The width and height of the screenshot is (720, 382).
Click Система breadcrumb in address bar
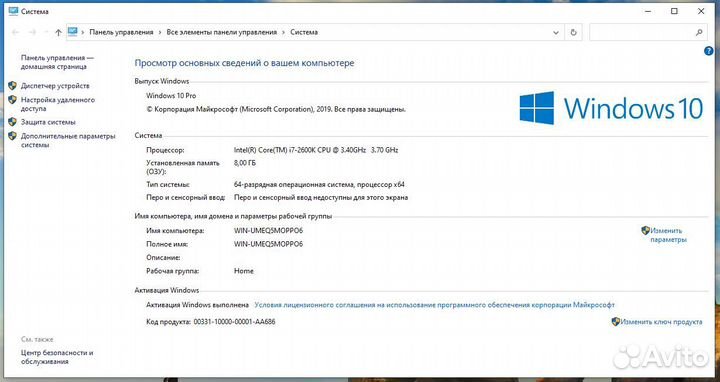coord(304,32)
